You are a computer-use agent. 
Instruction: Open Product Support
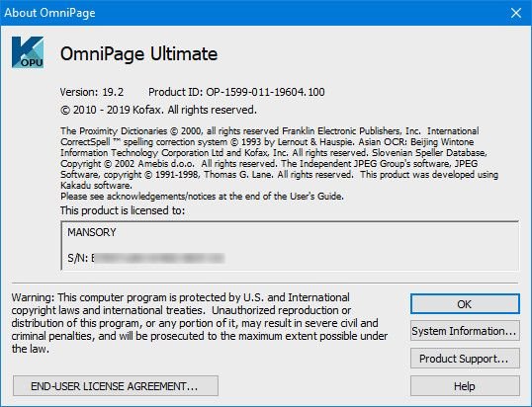(x=465, y=359)
